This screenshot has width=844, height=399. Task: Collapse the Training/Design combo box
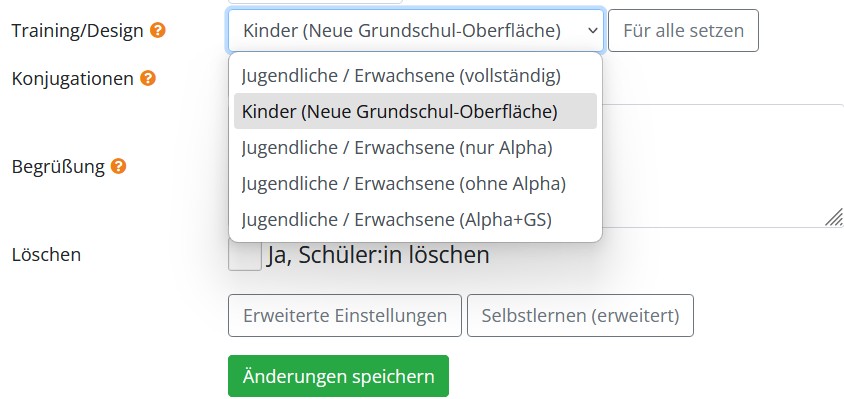pyautogui.click(x=416, y=31)
